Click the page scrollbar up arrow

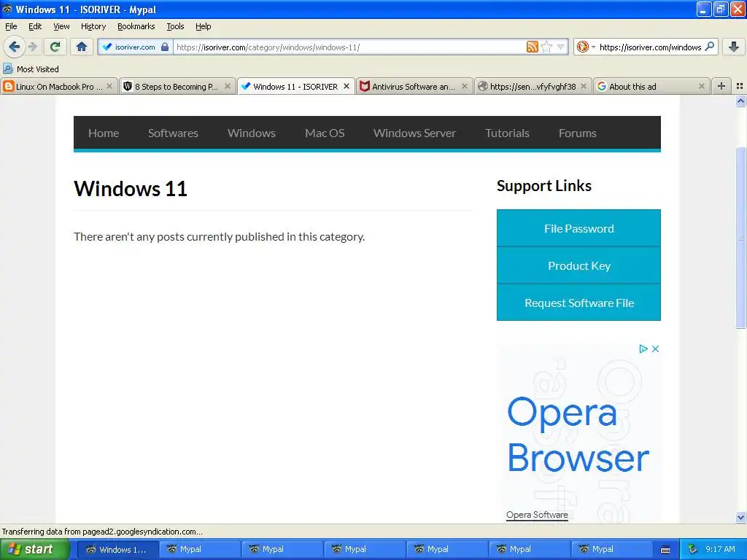740,101
